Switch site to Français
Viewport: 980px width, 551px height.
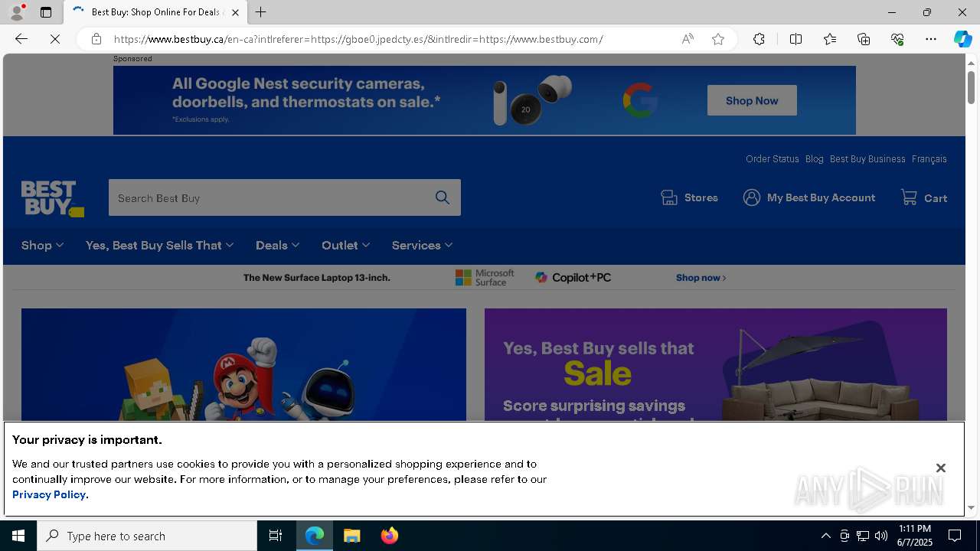929,159
